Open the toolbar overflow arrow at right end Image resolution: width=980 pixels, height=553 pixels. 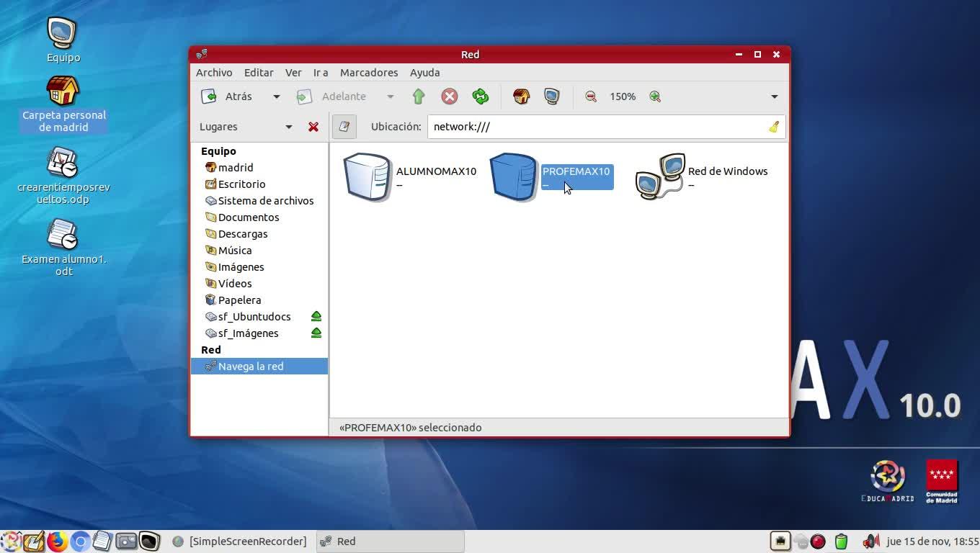coord(775,96)
